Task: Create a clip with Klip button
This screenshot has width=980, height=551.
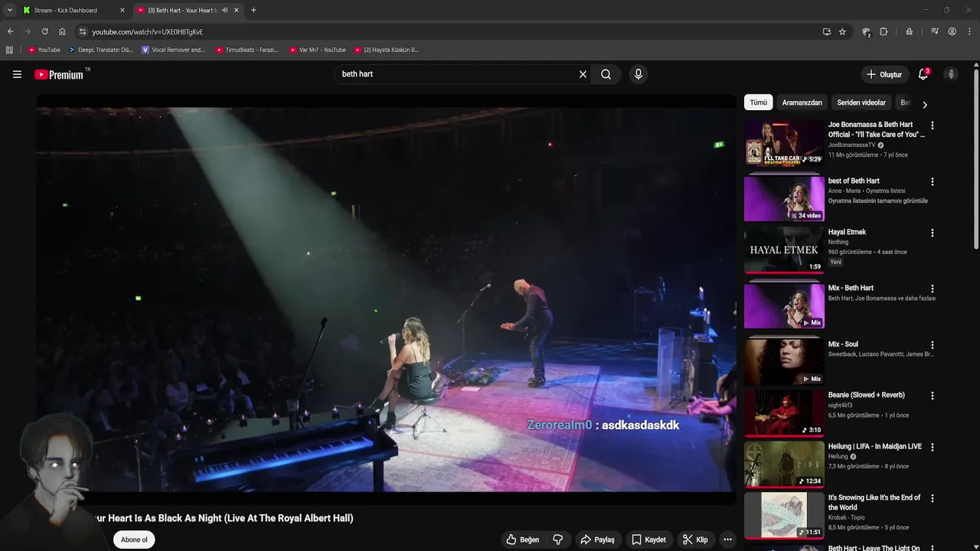Action: pyautogui.click(x=695, y=540)
